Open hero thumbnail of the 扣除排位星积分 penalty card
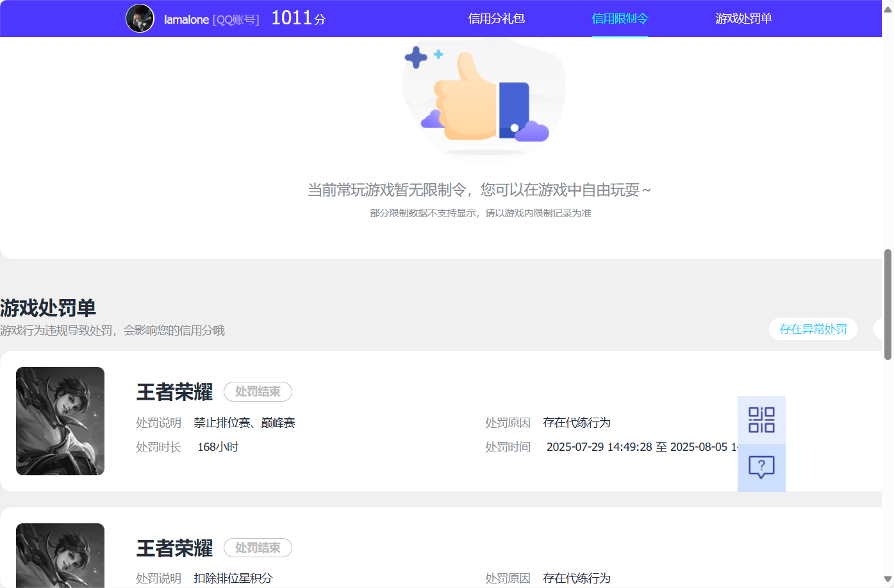The width and height of the screenshot is (894, 588). click(60, 555)
